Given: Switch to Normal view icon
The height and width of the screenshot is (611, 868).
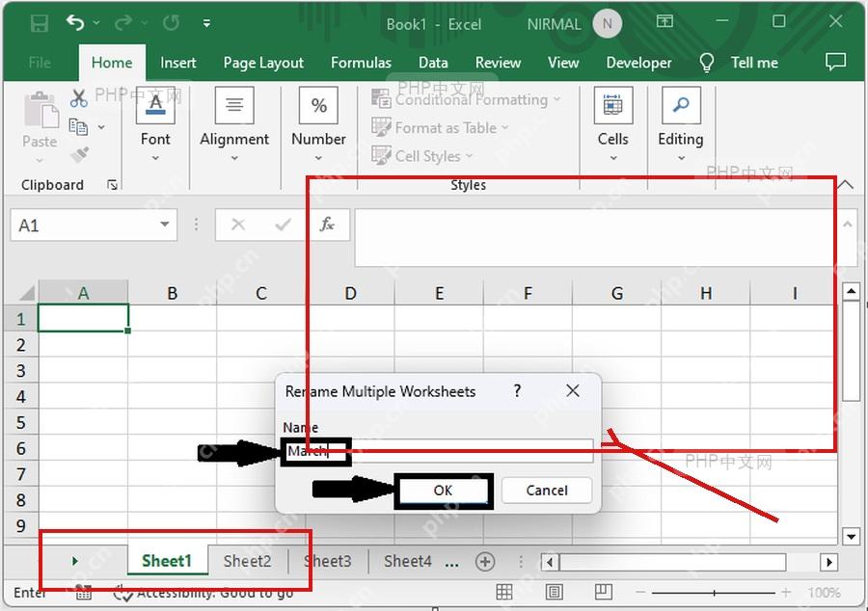Looking at the screenshot, I should click(x=503, y=592).
